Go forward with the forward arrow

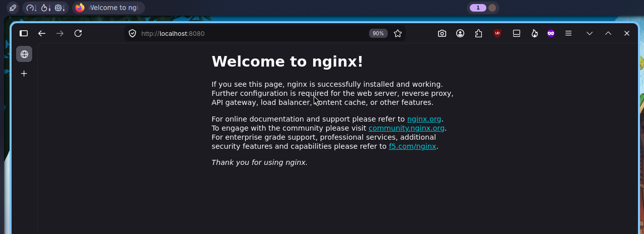60,33
